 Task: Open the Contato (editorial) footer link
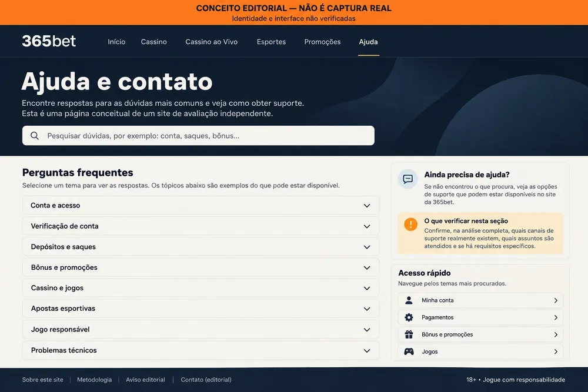tap(206, 380)
